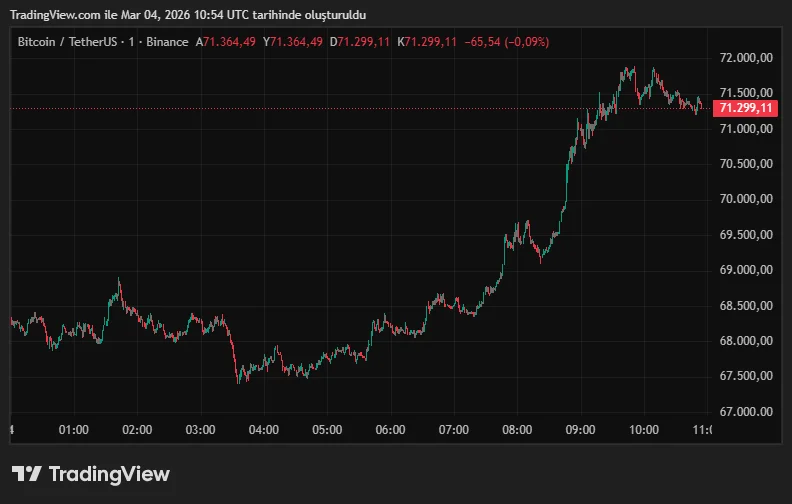Screen dimensions: 792x504
Task: Click the 68.500,00 price axis label
Action: coord(746,305)
